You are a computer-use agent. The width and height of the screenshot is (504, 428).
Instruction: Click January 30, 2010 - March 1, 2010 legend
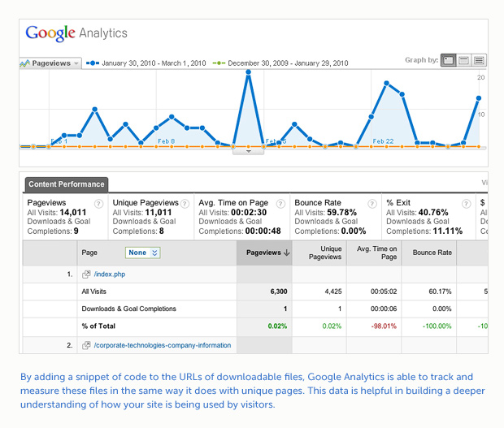click(x=146, y=63)
